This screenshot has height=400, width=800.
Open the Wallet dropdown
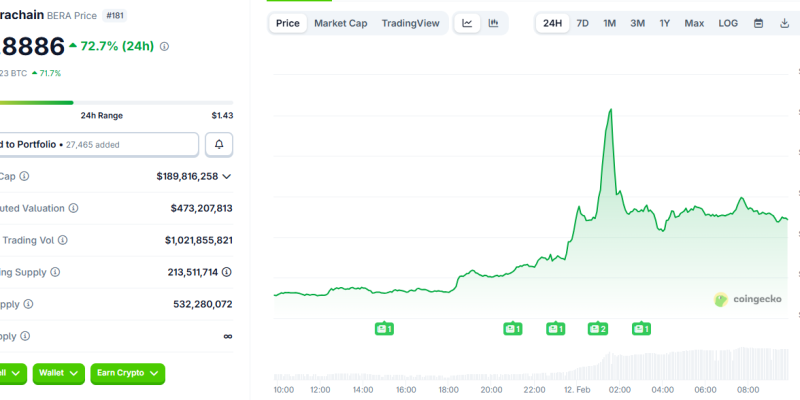coord(58,373)
